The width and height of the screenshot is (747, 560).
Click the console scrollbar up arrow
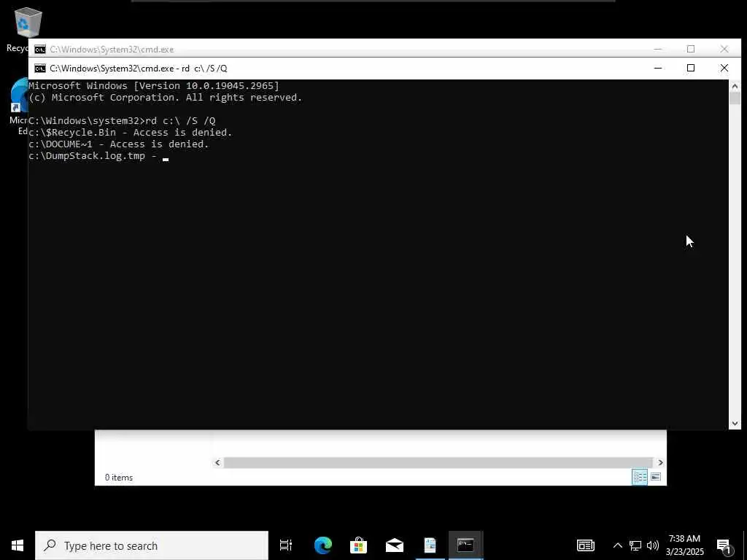[x=735, y=86]
